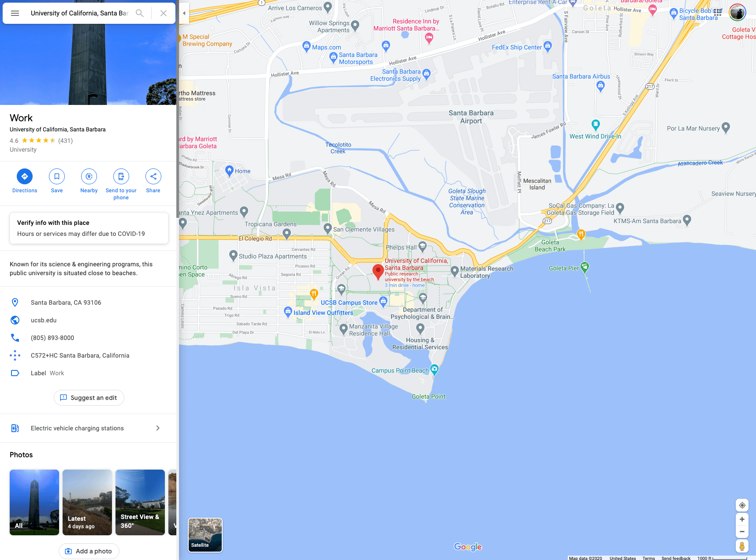Click Add a photo button

(x=89, y=551)
